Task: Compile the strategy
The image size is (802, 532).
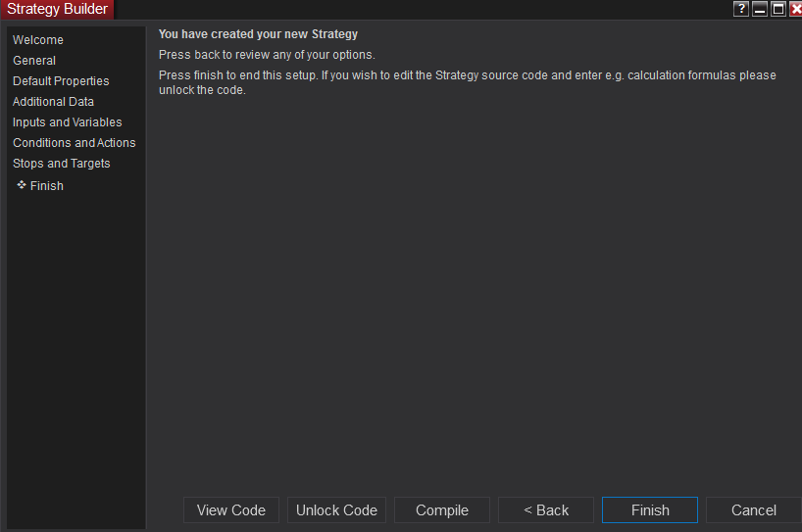Action: coord(442,509)
